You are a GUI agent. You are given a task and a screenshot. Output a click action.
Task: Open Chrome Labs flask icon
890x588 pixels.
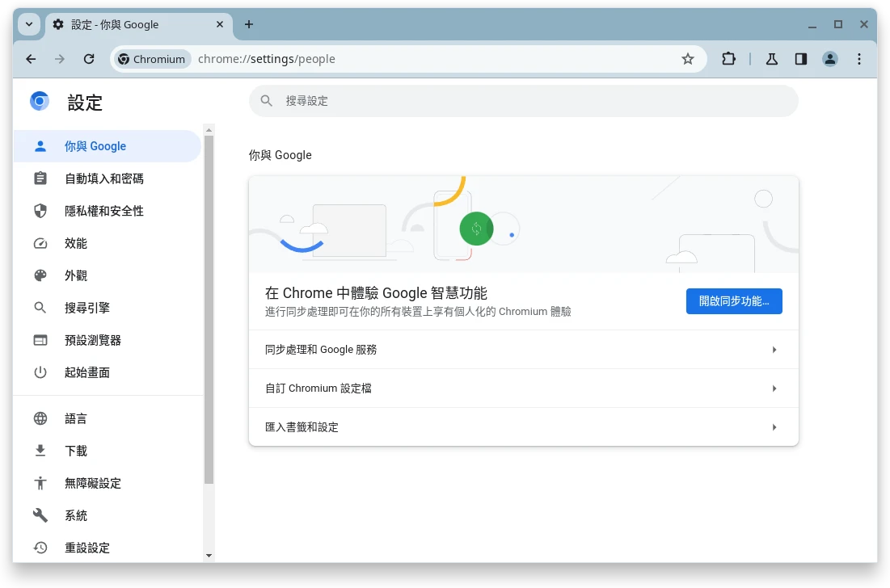pos(772,59)
